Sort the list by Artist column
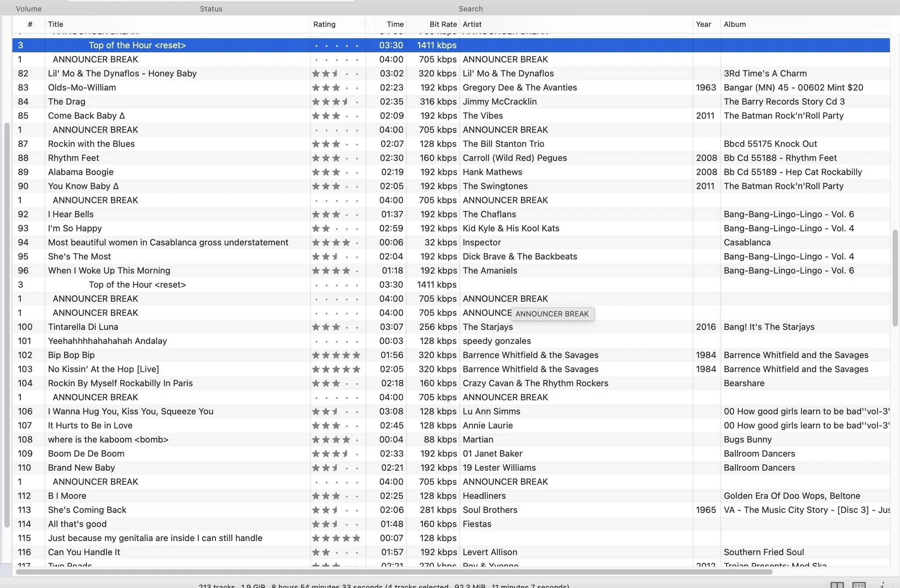The image size is (900, 588). click(472, 24)
